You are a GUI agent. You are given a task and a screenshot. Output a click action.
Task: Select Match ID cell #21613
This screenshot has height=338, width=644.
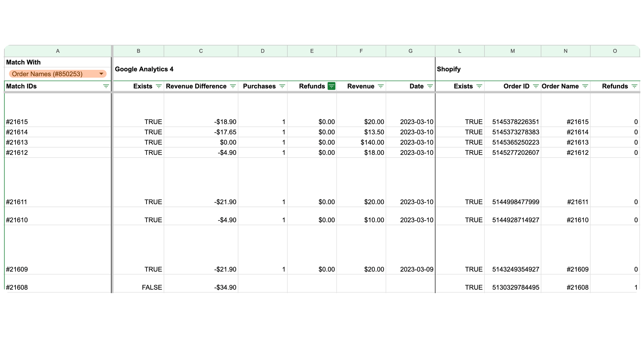pos(58,142)
